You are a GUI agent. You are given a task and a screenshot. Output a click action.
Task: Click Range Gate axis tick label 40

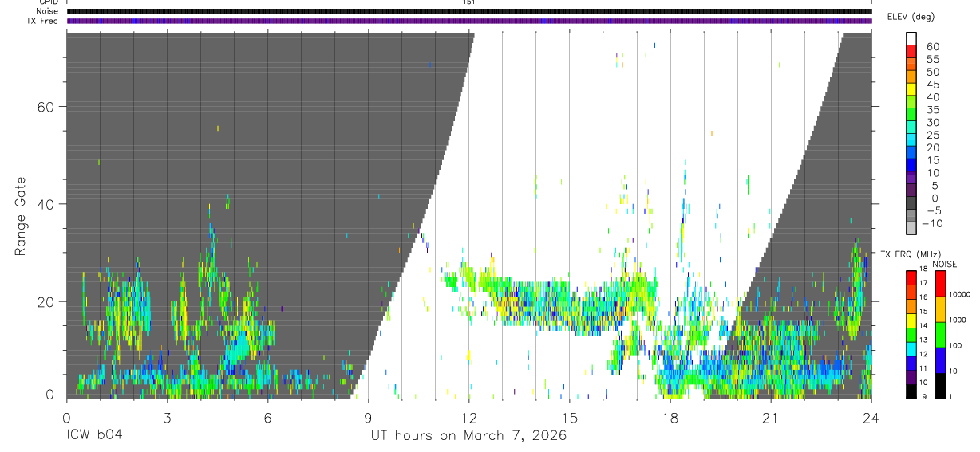[45, 204]
